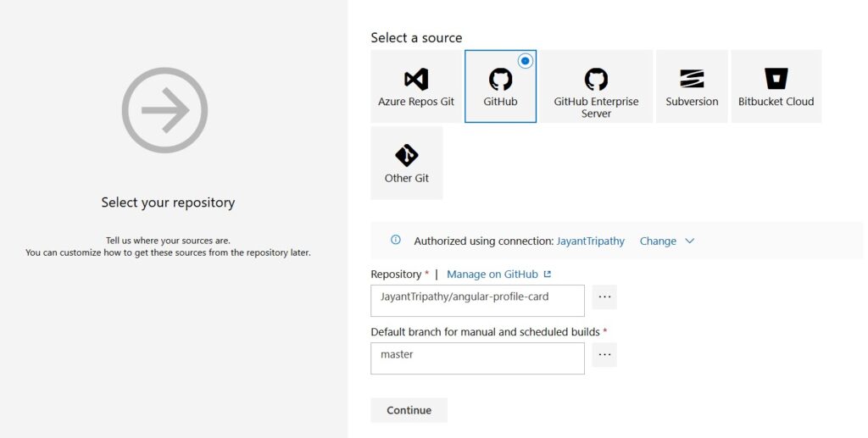Click the default branch master field
The width and height of the screenshot is (868, 438).
[x=478, y=358]
